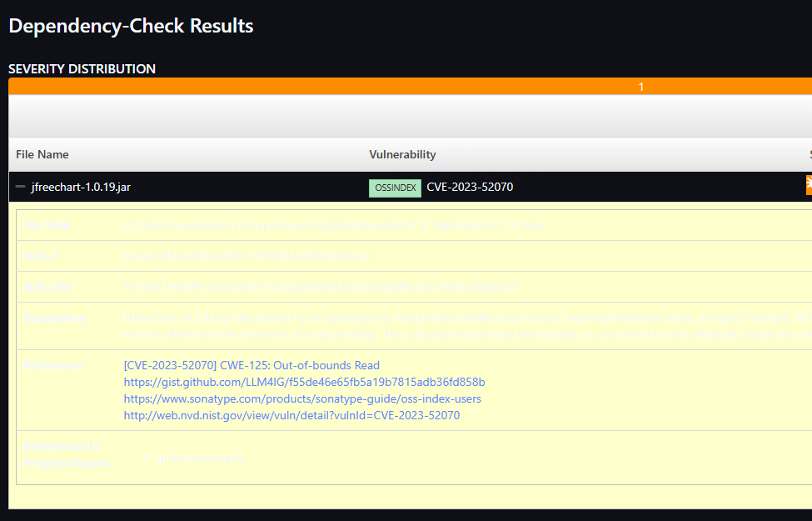
Task: Click CVE-2023-52070 in the Vulnerability column
Action: [470, 187]
